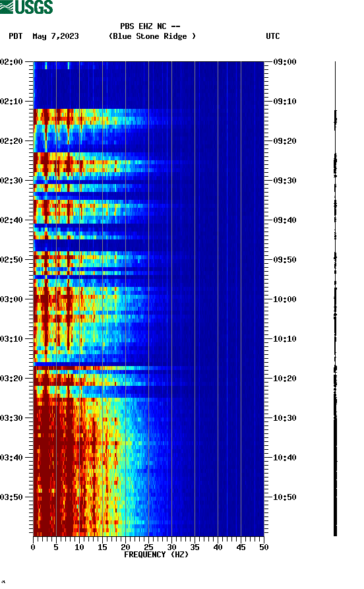Click the USGS logo

(26, 7)
